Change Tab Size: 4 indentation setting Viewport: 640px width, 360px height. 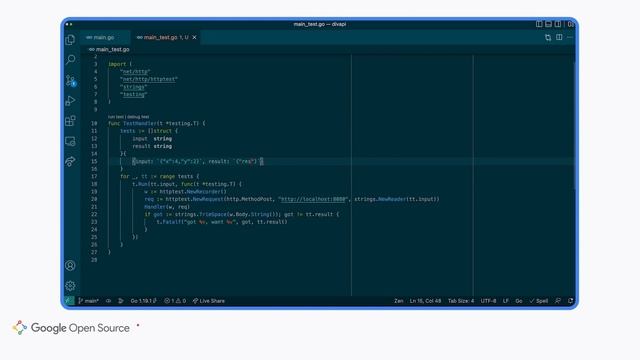pos(461,301)
